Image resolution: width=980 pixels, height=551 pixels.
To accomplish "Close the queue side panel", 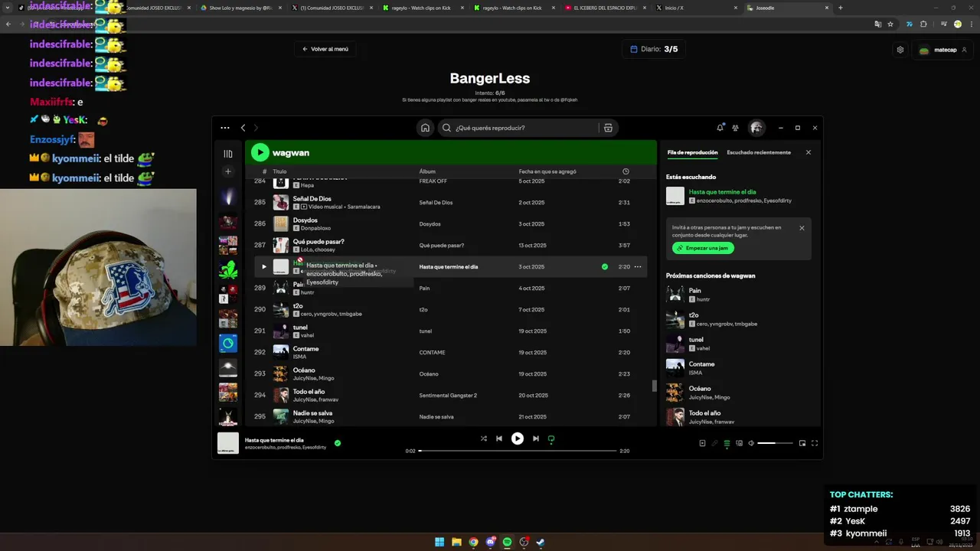I will coord(808,152).
